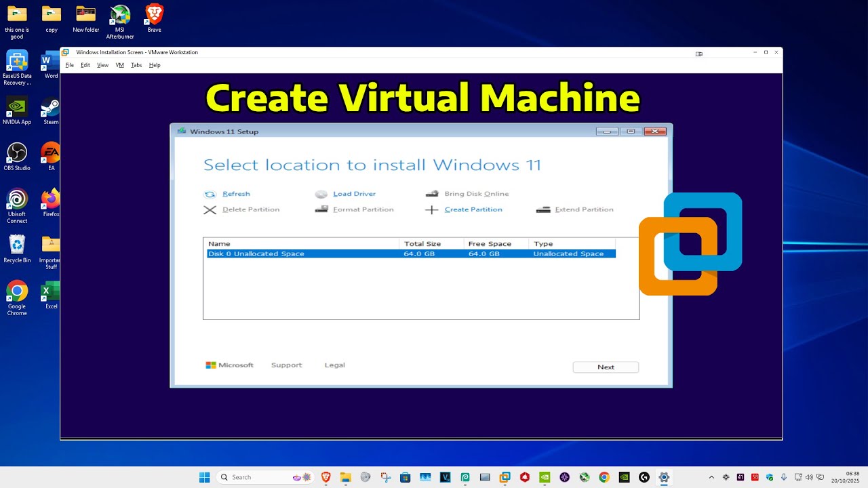The image size is (868, 488).
Task: Click the Refresh link
Action: point(236,194)
